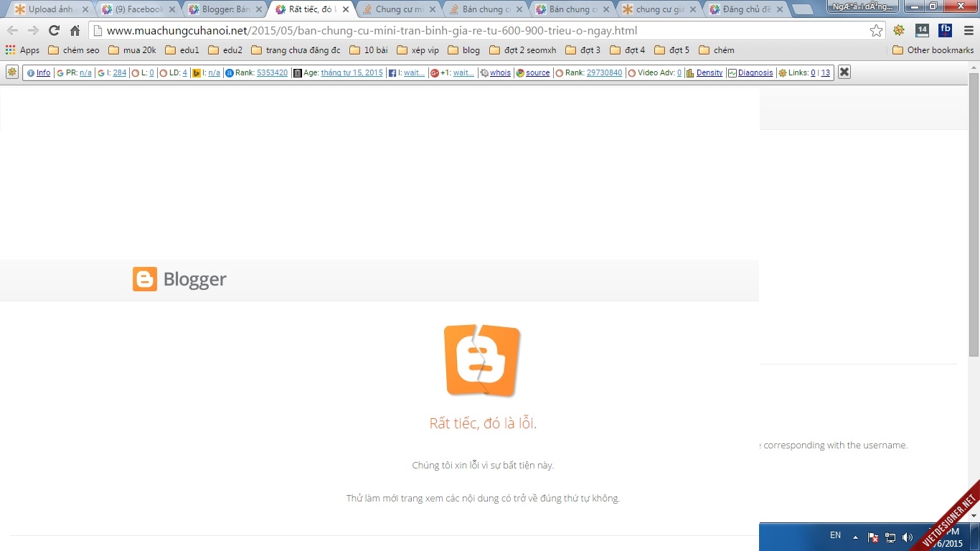Open the calendar extension showing 14
This screenshot has height=551, width=980.
coord(923,30)
